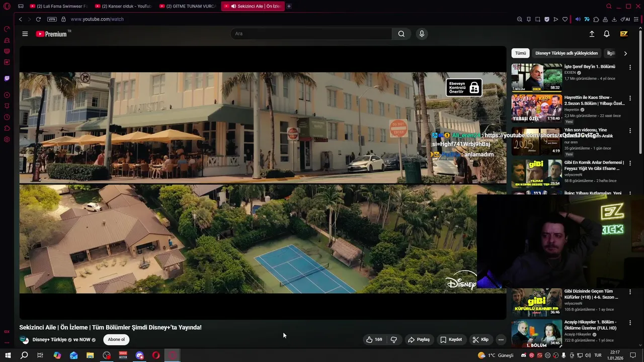The height and width of the screenshot is (362, 644).
Task: Open Discord from system tray
Action: tap(523, 355)
